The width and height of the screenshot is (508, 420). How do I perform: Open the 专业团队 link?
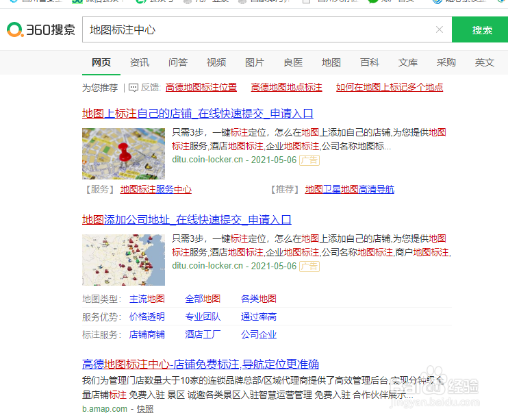pyautogui.click(x=203, y=317)
